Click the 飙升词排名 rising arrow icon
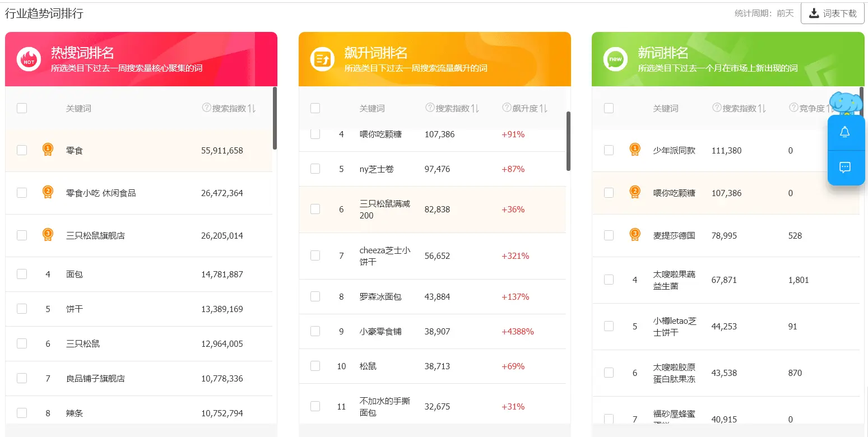The height and width of the screenshot is (437, 868). point(322,59)
